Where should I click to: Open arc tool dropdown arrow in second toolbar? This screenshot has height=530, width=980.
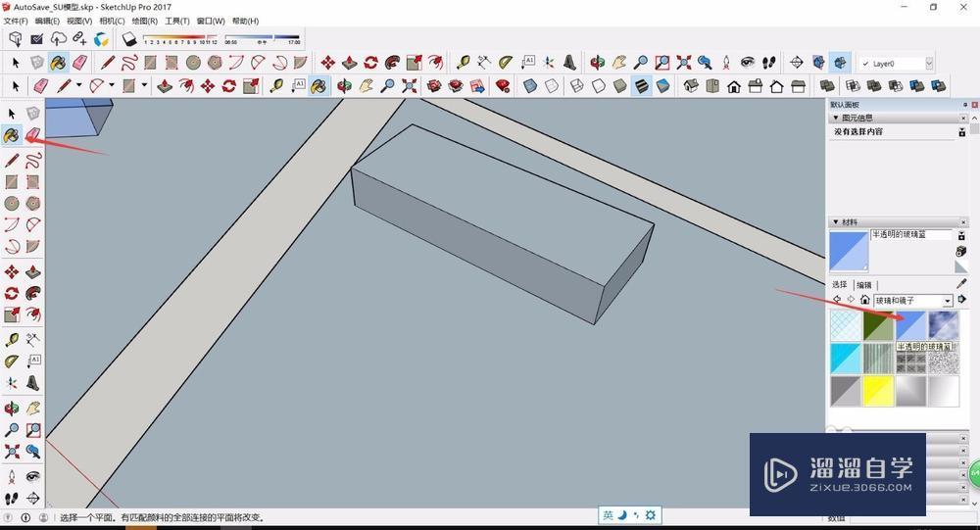pos(112,85)
